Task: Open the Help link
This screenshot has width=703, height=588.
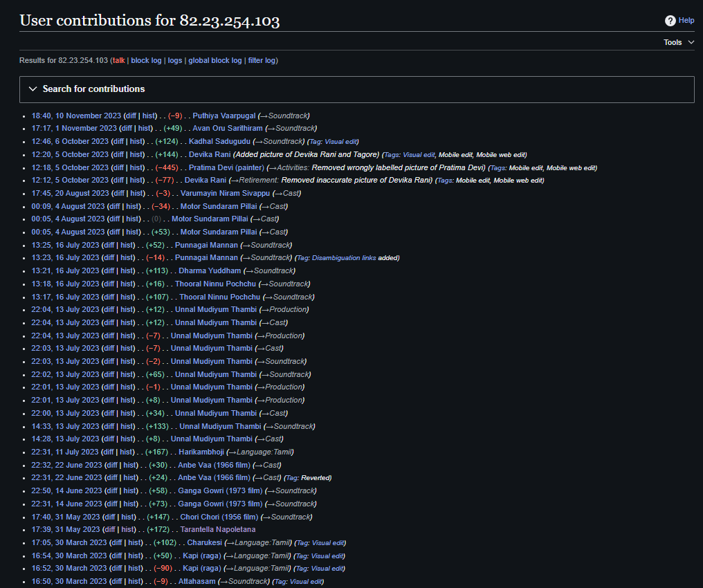Action: [686, 20]
